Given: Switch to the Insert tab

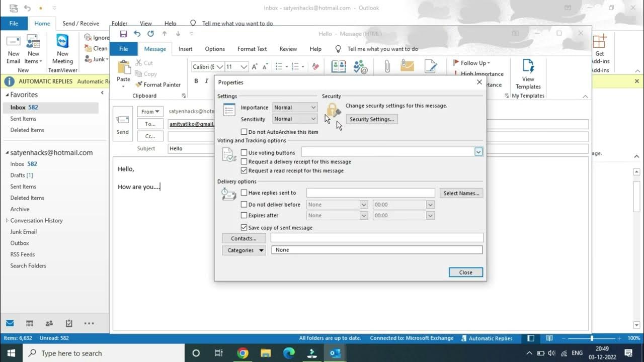Looking at the screenshot, I should point(185,49).
